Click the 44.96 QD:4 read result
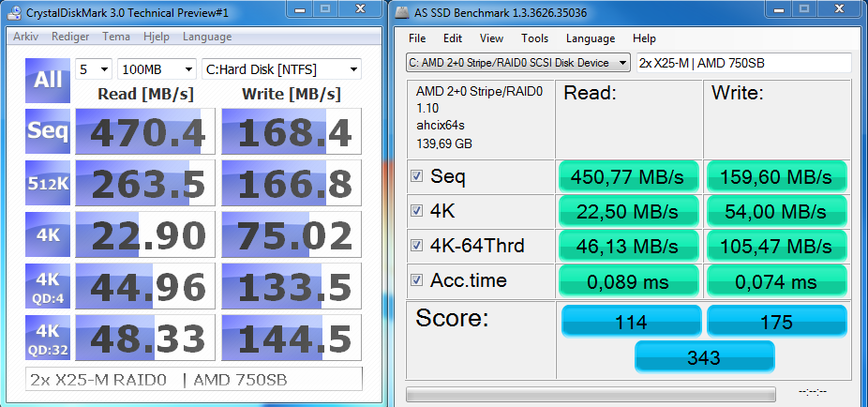 pyautogui.click(x=145, y=286)
